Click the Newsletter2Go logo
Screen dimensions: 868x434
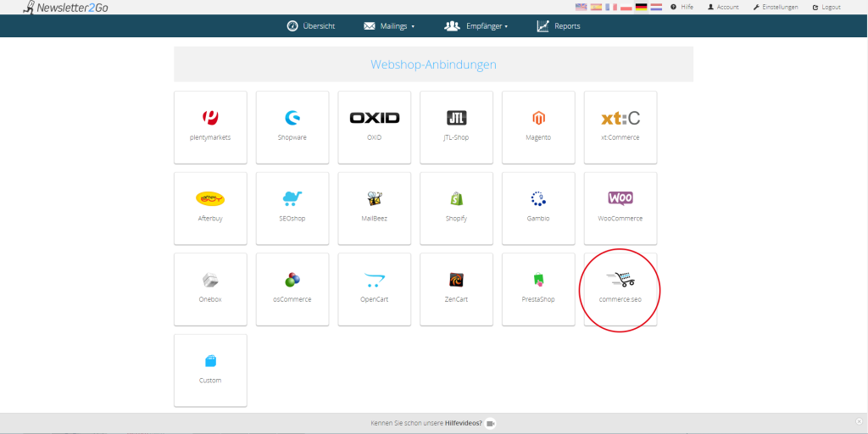[65, 7]
